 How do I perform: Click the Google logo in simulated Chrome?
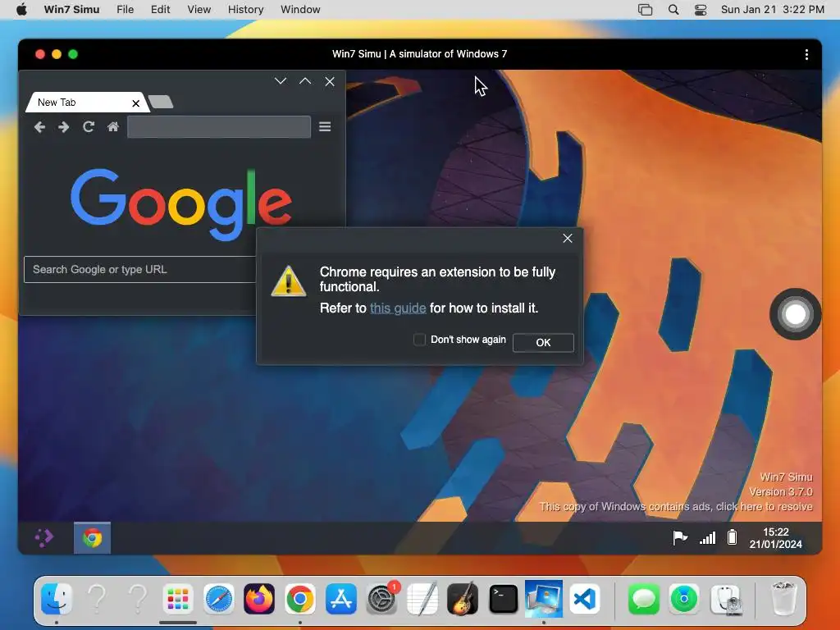pyautogui.click(x=181, y=204)
